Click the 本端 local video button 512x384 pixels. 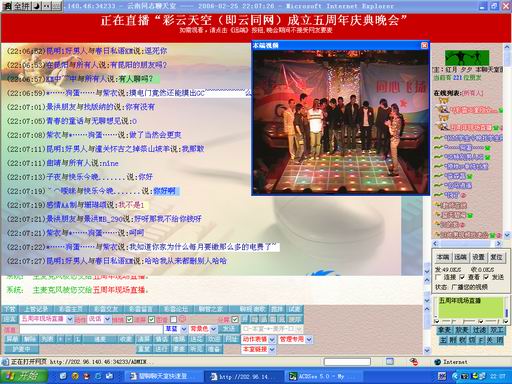click(443, 257)
